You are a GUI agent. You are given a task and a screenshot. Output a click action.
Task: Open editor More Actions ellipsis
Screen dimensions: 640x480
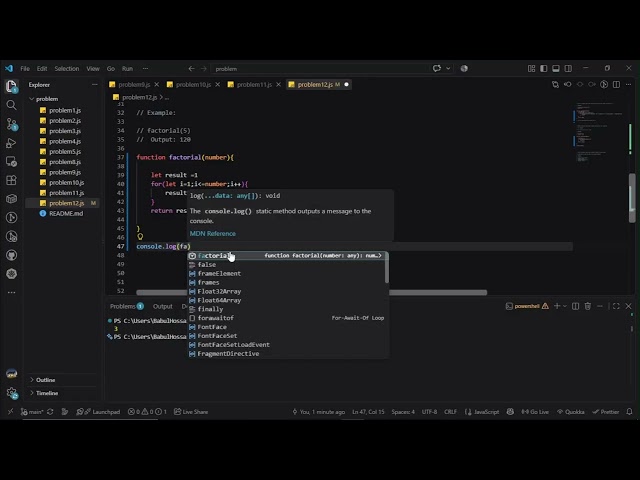pos(629,84)
